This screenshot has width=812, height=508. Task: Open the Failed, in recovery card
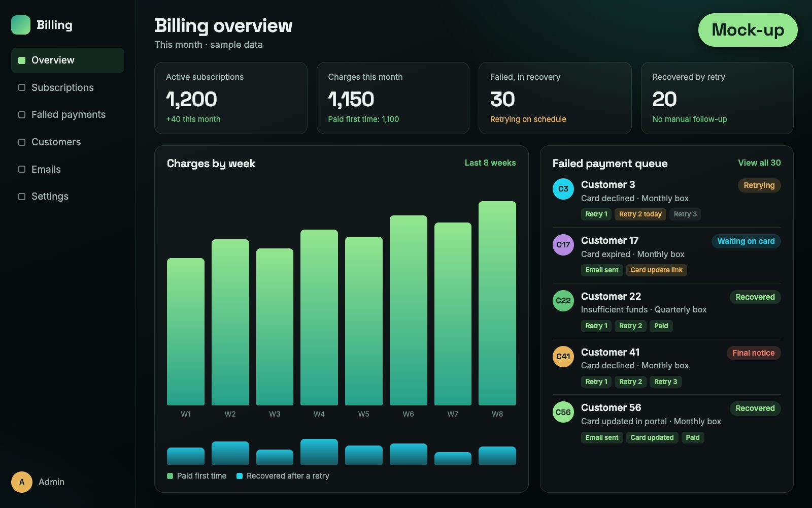[555, 98]
